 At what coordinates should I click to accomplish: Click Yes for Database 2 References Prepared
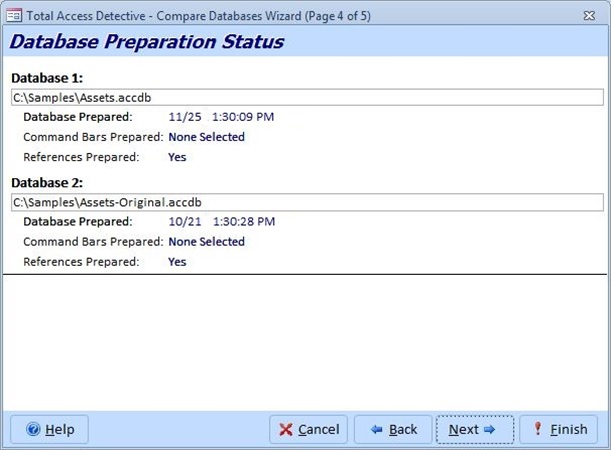177,262
